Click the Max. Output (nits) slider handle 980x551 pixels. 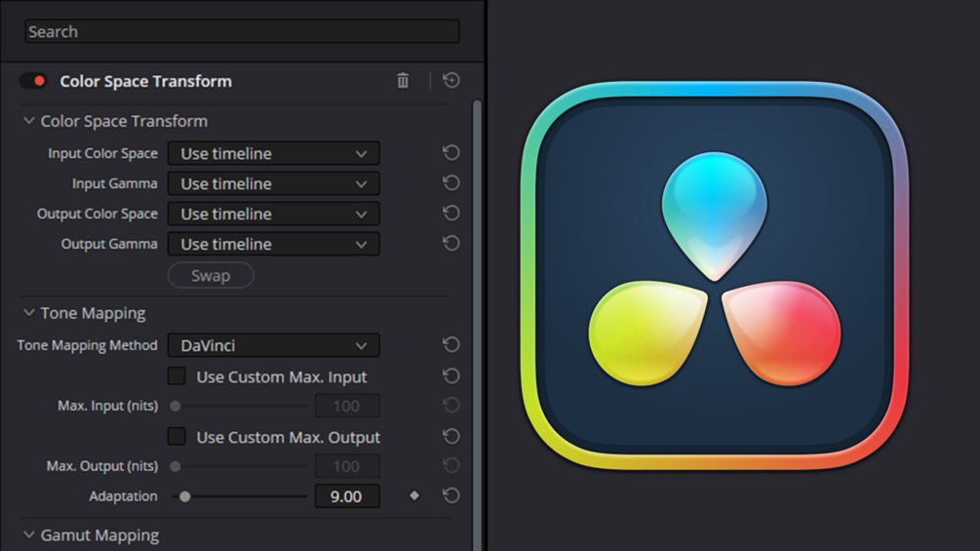[176, 466]
